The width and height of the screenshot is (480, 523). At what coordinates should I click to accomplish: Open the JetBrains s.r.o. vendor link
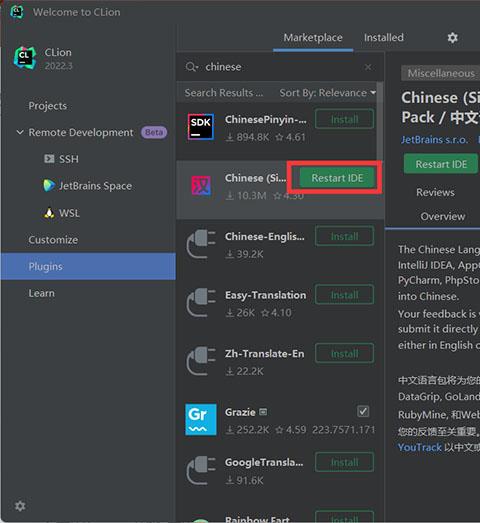click(x=434, y=139)
